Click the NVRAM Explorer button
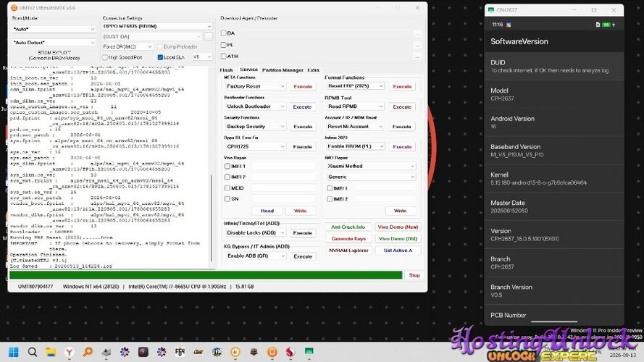Viewport: 644px width, 362px height. (348, 251)
